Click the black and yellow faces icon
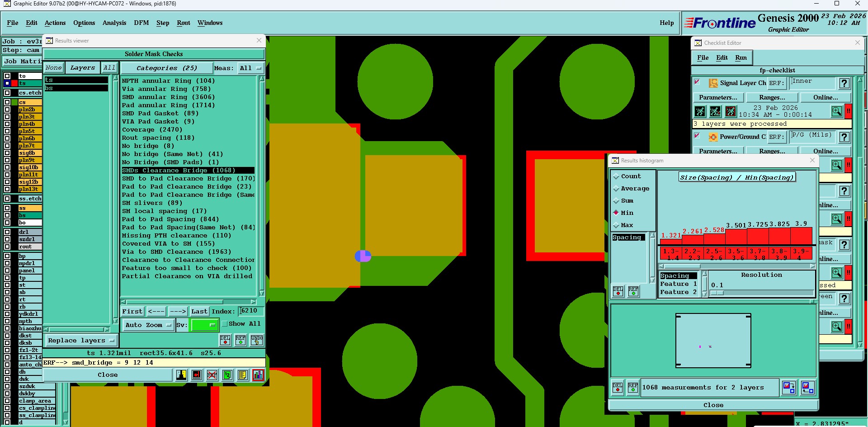 [x=181, y=375]
